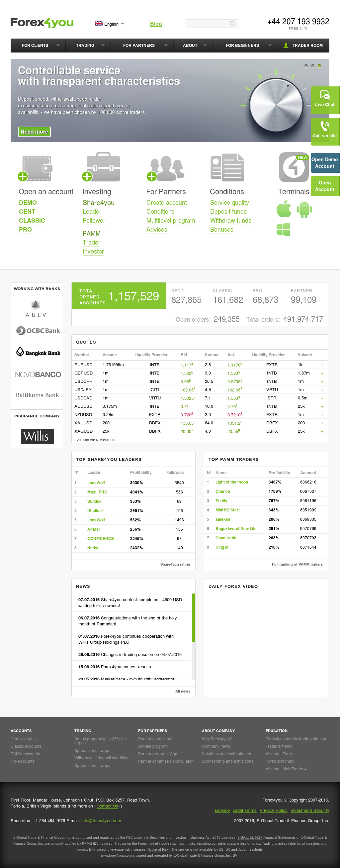The height and width of the screenshot is (868, 340).
Task: Expand the TRADING menu arrow
Action: (x=103, y=46)
